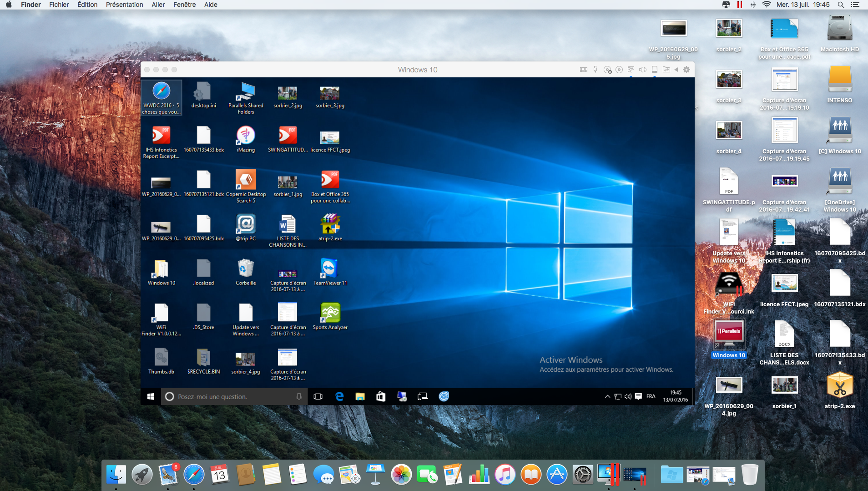Screen dimensions: 868x491
Task: Open Parallels Shared Folders icon
Action: [x=246, y=98]
